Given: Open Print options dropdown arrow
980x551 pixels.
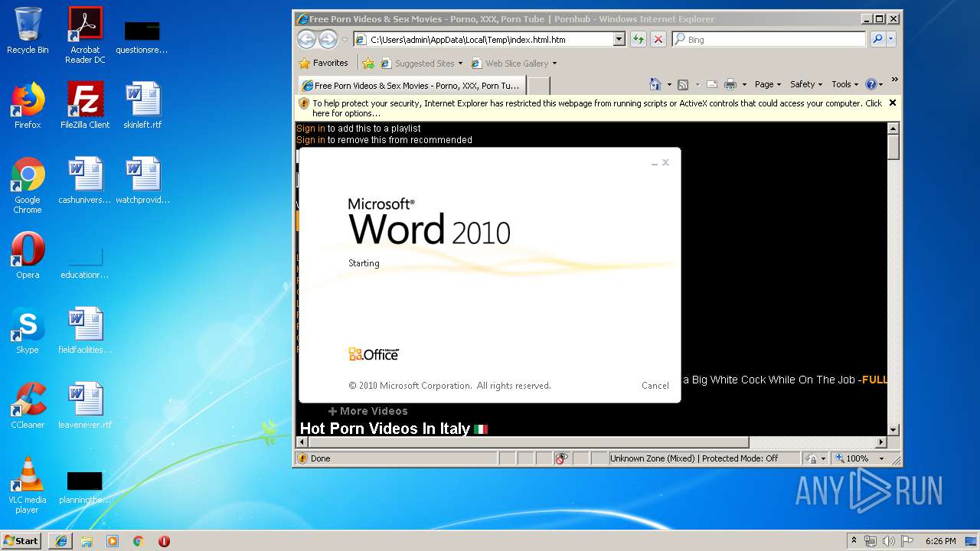Looking at the screenshot, I should (x=743, y=85).
